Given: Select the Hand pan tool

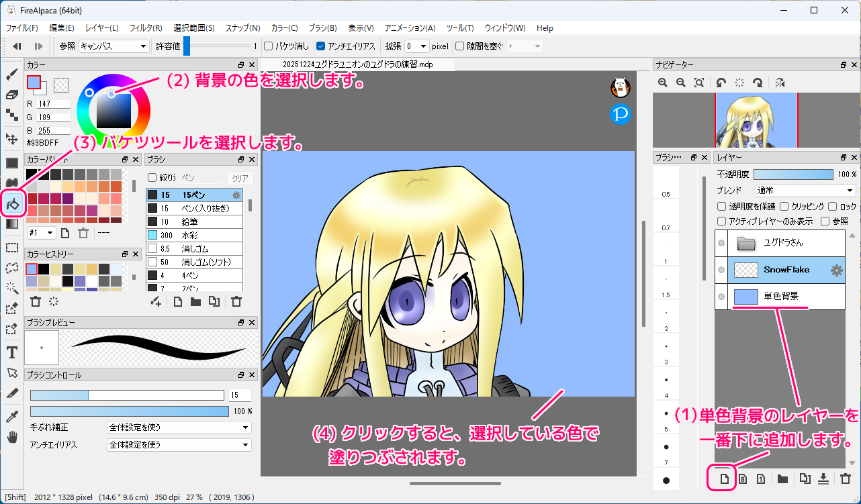Looking at the screenshot, I should point(11,437).
